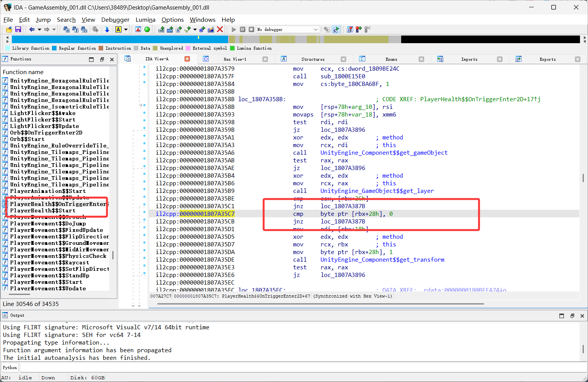
Task: Click the breakpoint list icon
Action: click(x=350, y=29)
